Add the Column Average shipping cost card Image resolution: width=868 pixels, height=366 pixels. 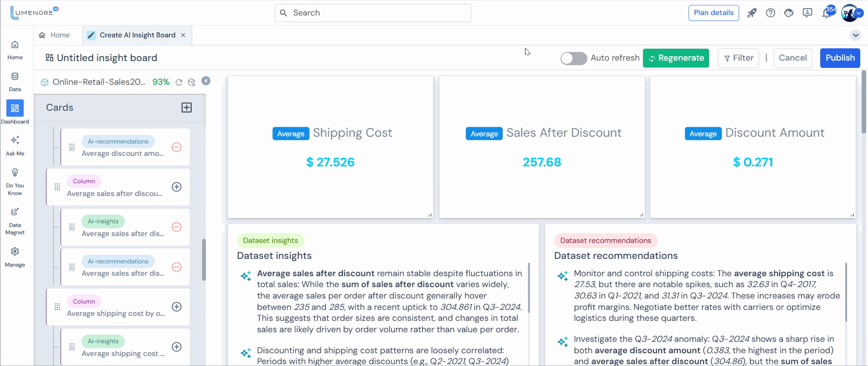click(x=177, y=307)
